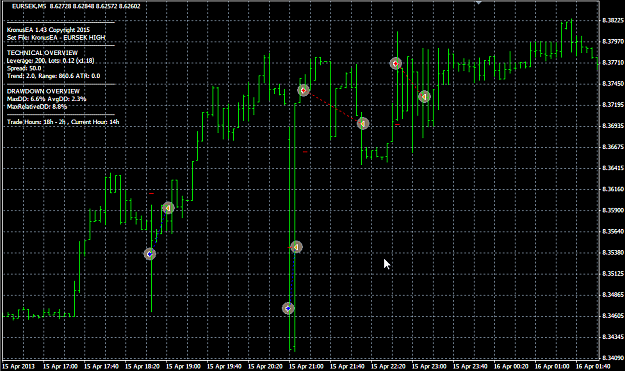625x371 pixels.
Task: Click the chart shift triangle at the top edge
Action: (x=479, y=2)
